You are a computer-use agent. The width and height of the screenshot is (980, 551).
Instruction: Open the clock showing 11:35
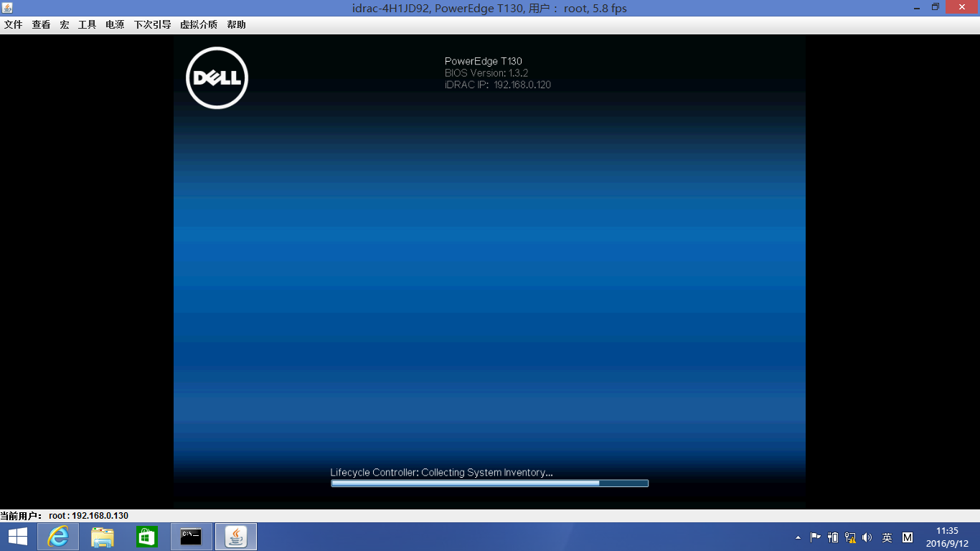tap(947, 537)
